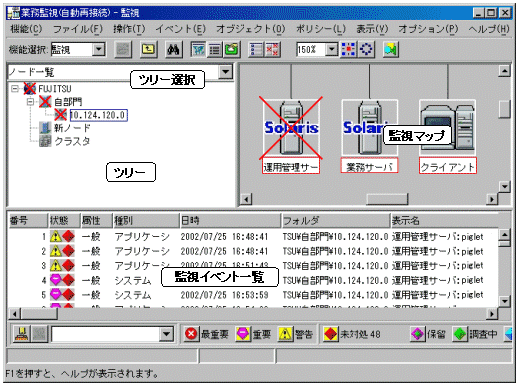Open the ノード一覧 tree selection dropdown
The height and width of the screenshot is (386, 519).
226,72
